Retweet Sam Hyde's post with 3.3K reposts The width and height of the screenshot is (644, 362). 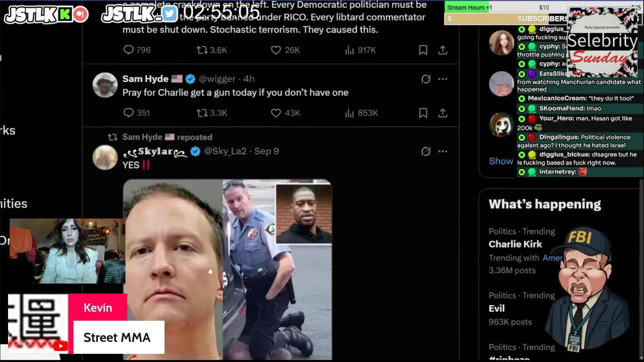[x=212, y=113]
